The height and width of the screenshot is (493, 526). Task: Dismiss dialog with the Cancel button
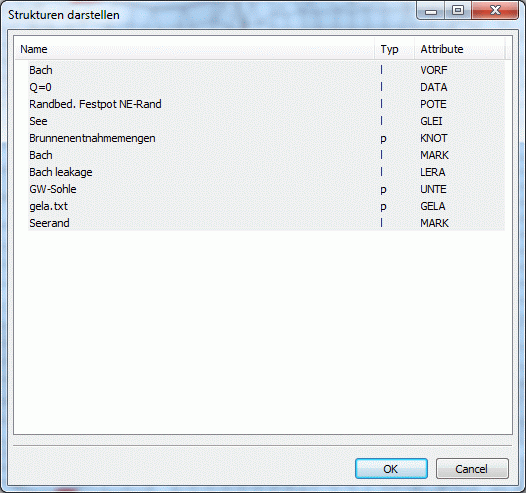pyautogui.click(x=472, y=469)
